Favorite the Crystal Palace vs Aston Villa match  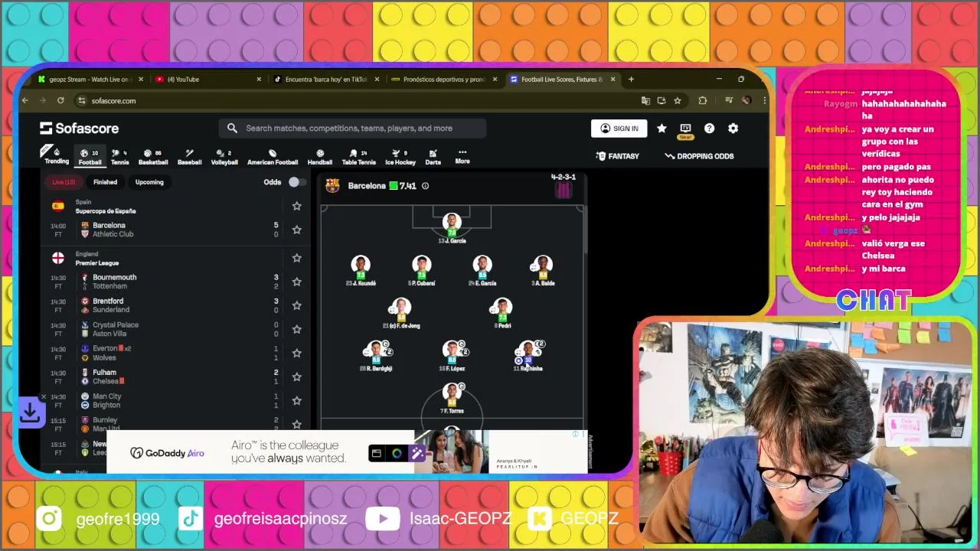click(x=296, y=329)
